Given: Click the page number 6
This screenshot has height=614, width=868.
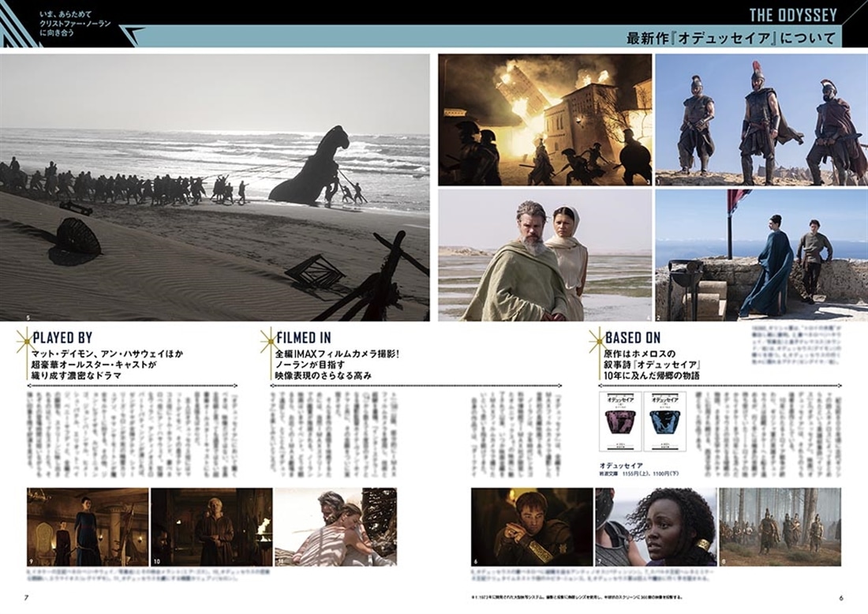Looking at the screenshot, I should pos(841,598).
